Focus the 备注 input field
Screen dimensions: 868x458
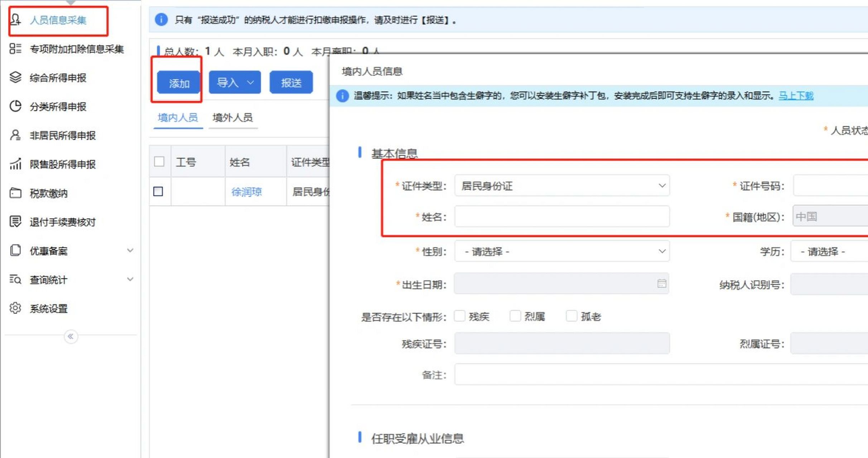[x=661, y=374]
